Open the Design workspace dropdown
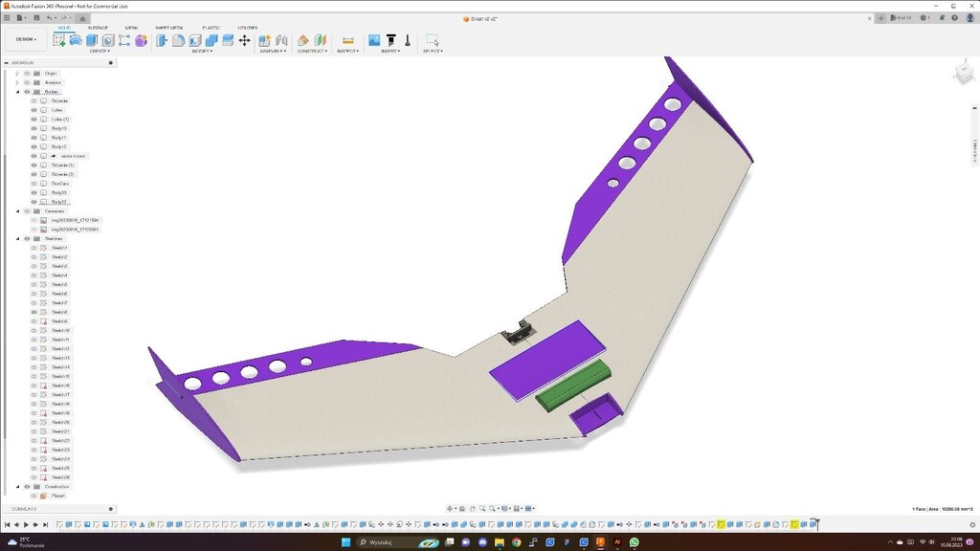Image resolution: width=980 pixels, height=551 pixels. click(x=26, y=39)
